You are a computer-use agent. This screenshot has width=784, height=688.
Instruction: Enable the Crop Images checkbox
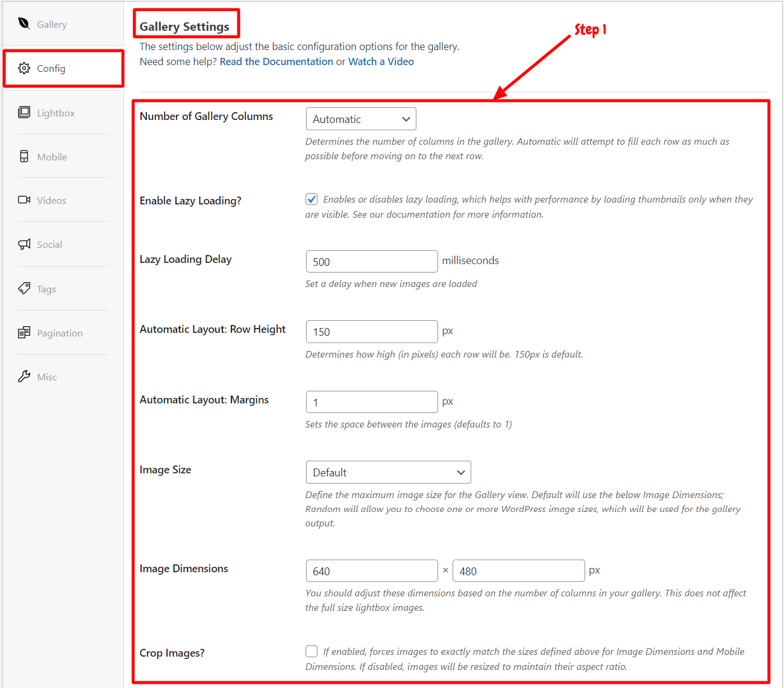312,651
